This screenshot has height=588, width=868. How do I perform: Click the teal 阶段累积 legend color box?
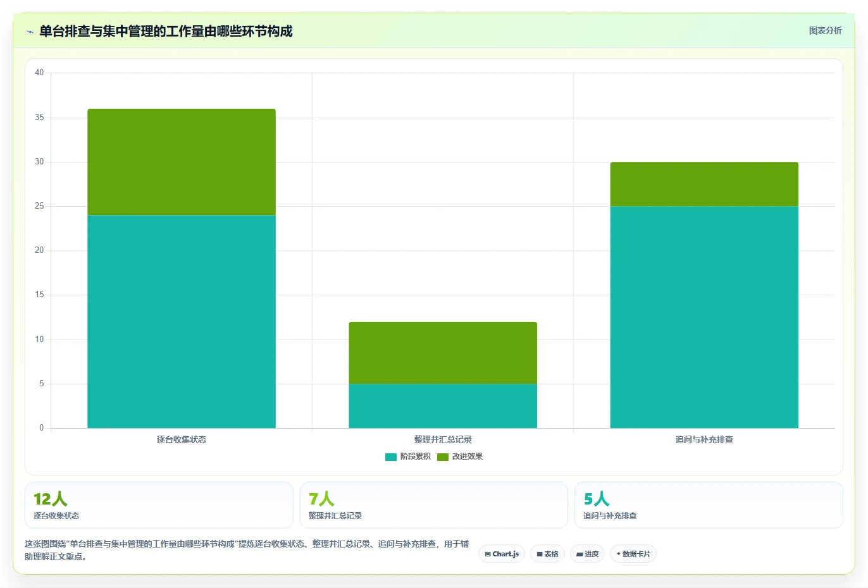tap(391, 457)
